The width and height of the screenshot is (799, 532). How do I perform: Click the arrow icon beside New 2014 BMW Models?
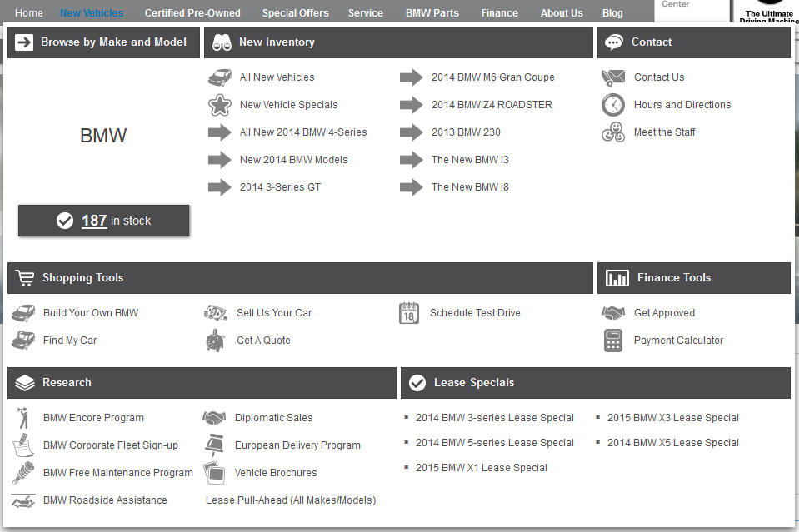coord(220,160)
